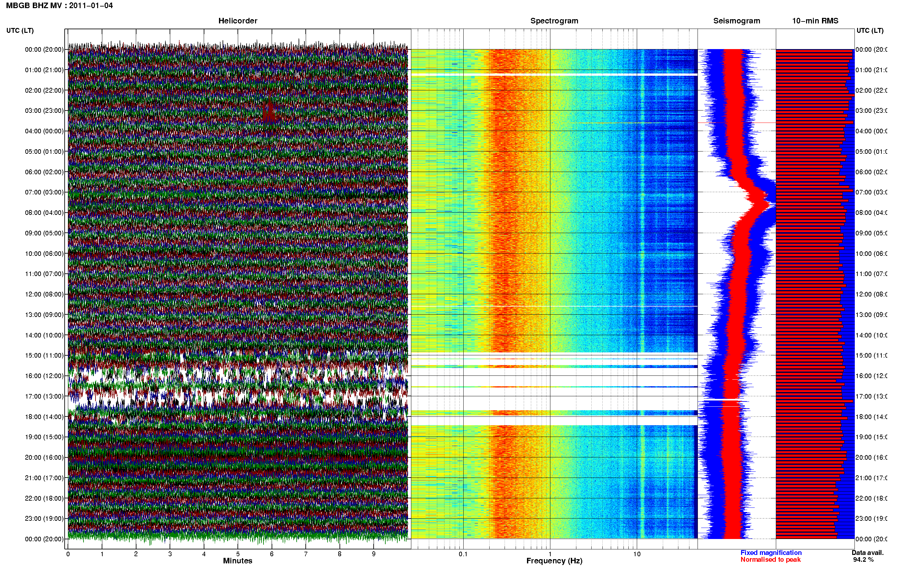This screenshot has height=578, width=924.
Task: Click the '20:00 (16:' right-side time label
Action: (x=871, y=458)
